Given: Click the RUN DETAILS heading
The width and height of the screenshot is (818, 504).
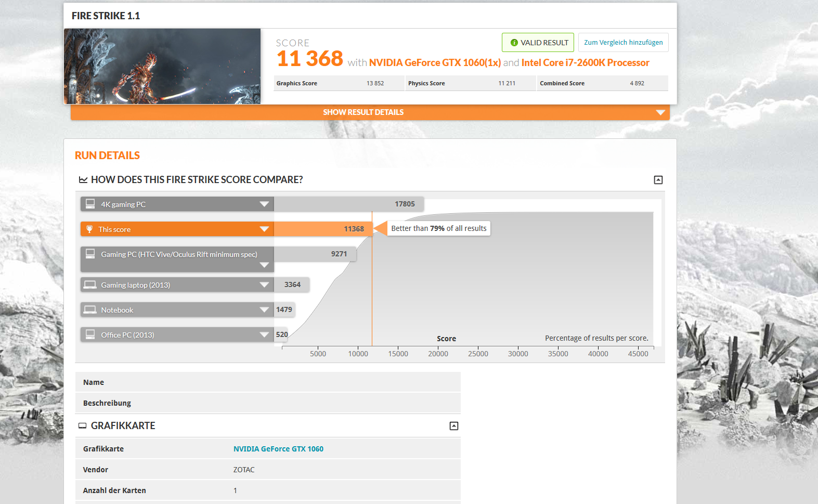Looking at the screenshot, I should [x=107, y=156].
